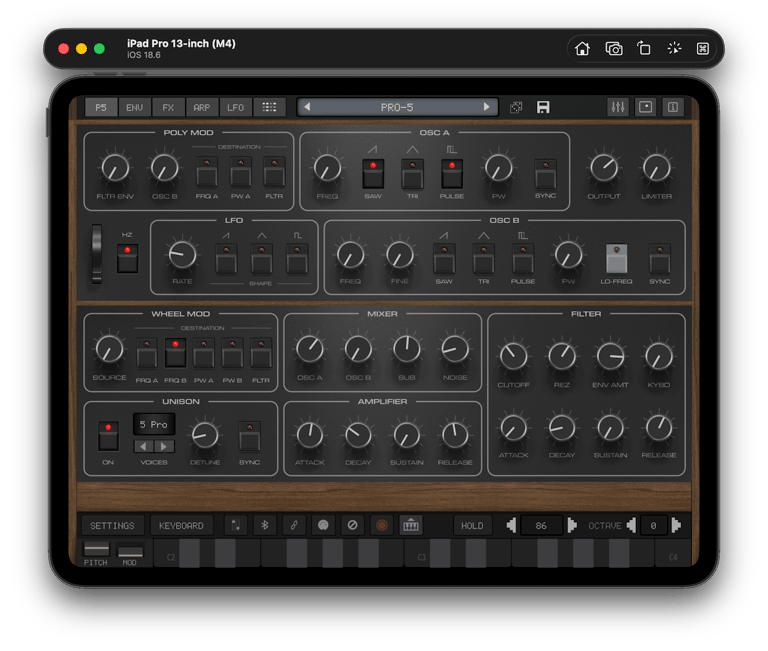Click the MOD wheel strip
This screenshot has width=768, height=651.
point(130,550)
